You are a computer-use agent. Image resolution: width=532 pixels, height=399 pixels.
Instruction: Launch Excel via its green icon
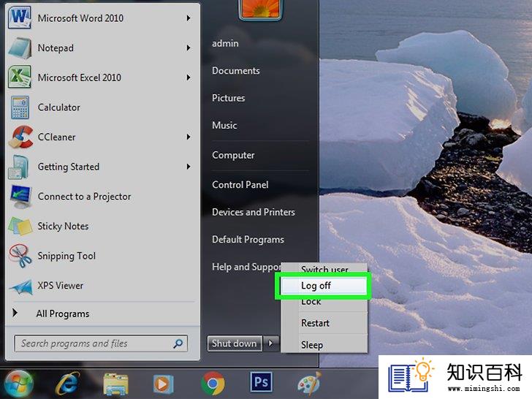[20, 77]
